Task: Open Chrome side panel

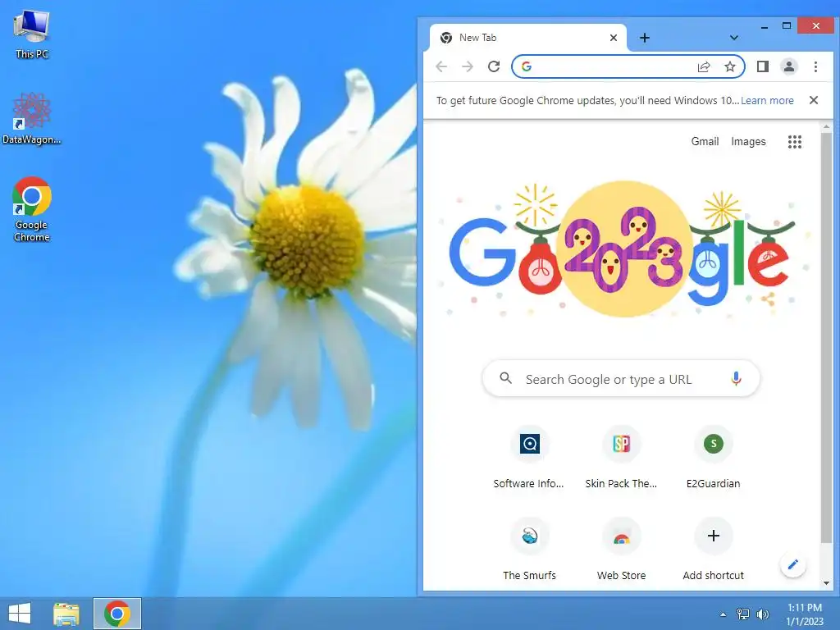Action: click(763, 66)
